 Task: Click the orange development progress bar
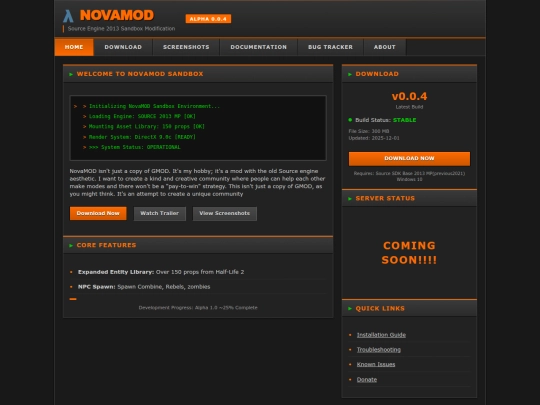pos(73,299)
